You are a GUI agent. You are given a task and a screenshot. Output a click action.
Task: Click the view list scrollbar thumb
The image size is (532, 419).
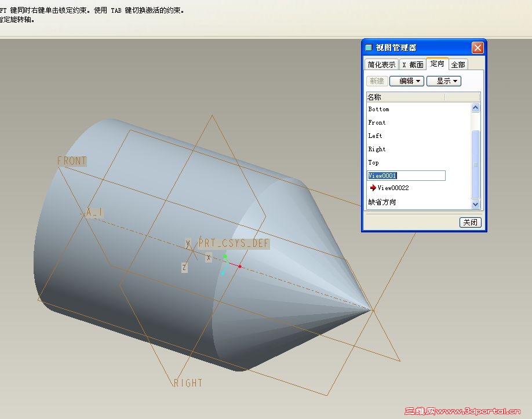(x=476, y=164)
